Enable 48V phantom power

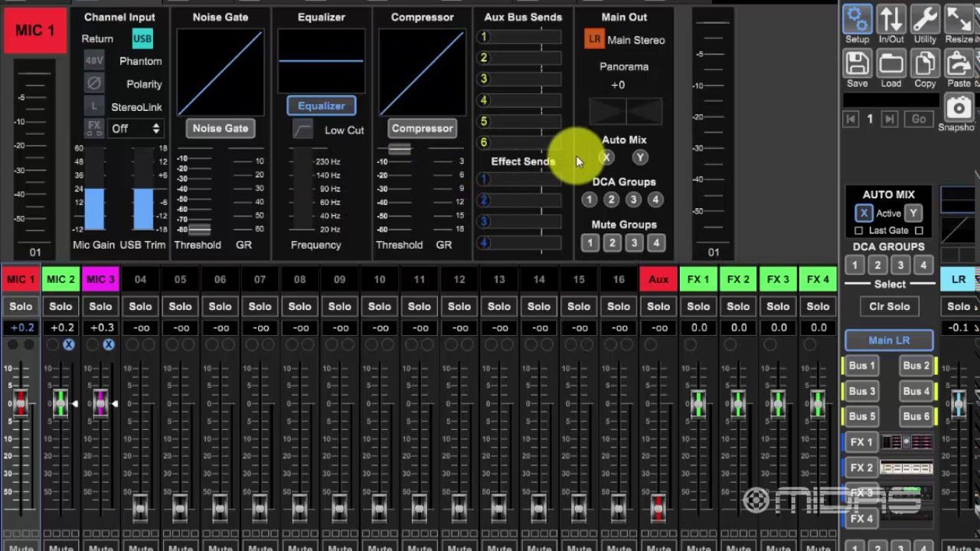click(94, 60)
